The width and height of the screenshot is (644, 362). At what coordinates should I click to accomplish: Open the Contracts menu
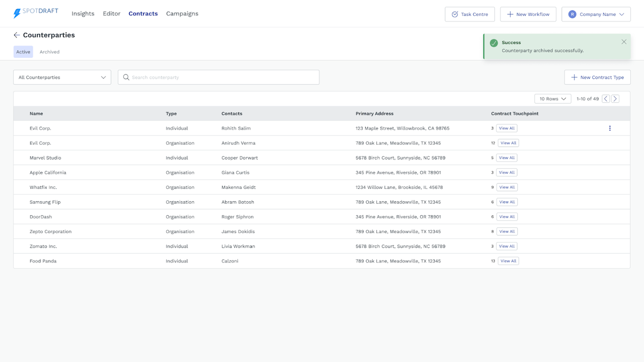(x=143, y=14)
